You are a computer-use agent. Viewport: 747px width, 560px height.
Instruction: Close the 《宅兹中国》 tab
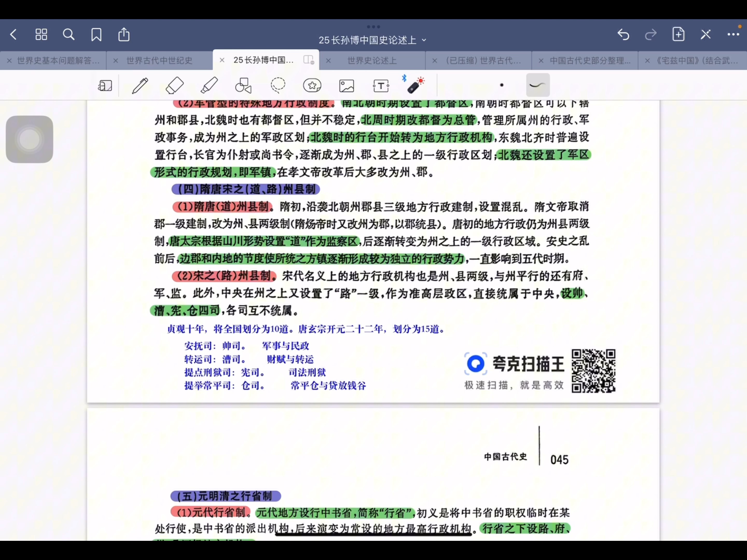[x=647, y=61]
